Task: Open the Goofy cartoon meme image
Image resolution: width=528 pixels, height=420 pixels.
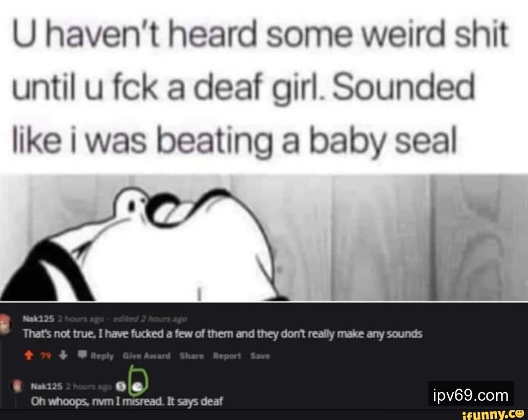Action: (264, 237)
